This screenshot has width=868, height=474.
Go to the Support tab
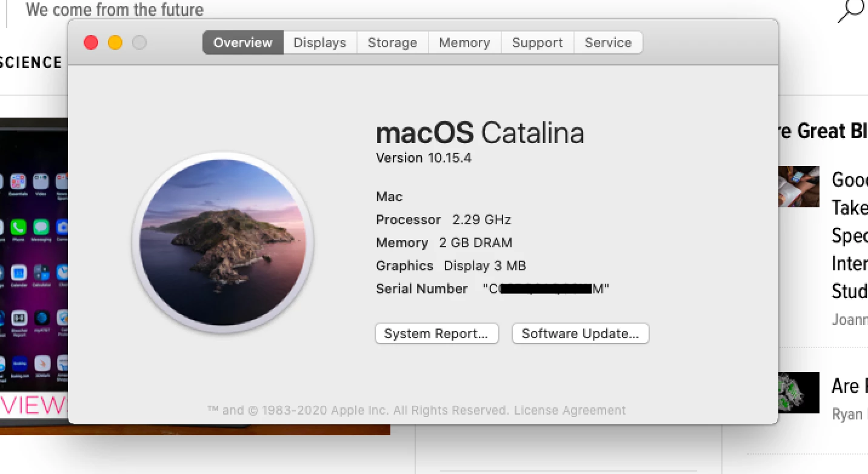coord(538,42)
